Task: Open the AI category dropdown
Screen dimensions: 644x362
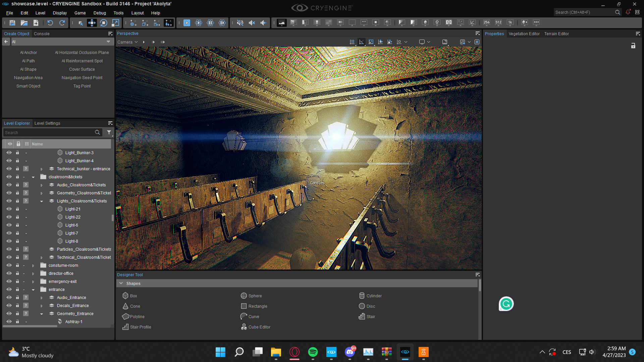Action: [x=108, y=42]
